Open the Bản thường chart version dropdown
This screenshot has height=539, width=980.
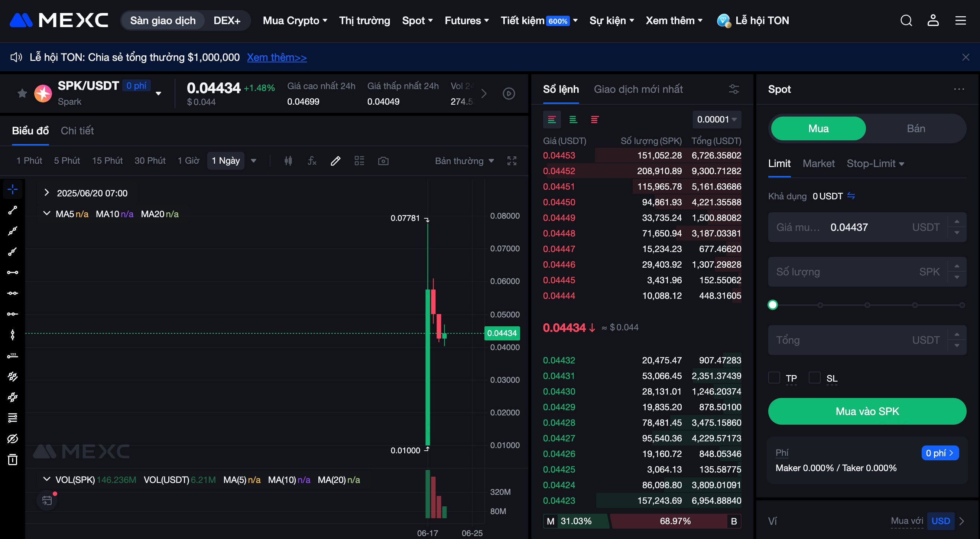point(464,161)
